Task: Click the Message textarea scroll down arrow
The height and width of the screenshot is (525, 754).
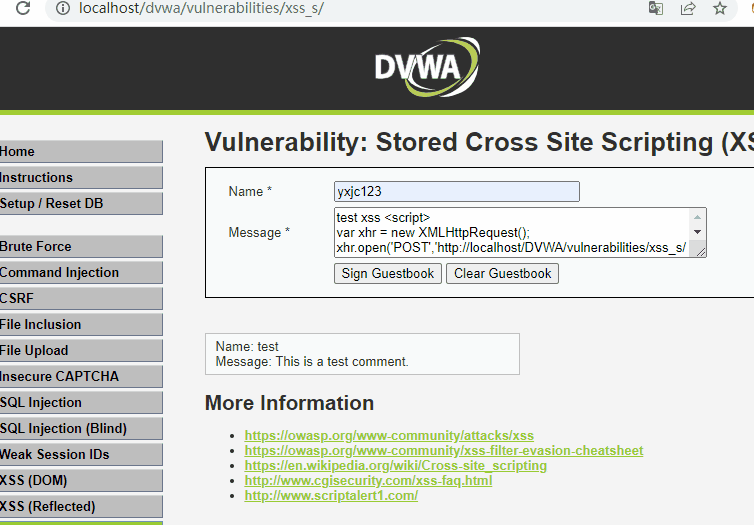Action: [x=697, y=232]
